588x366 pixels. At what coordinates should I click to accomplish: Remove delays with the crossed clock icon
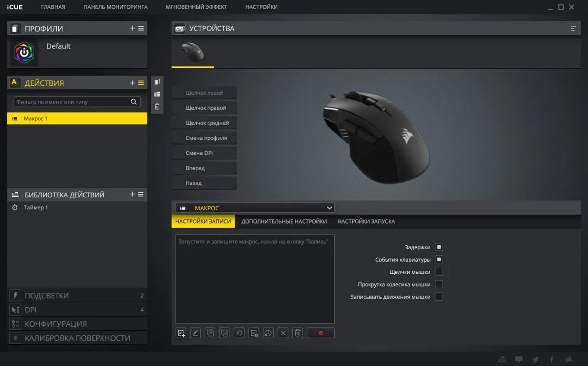coord(268,333)
